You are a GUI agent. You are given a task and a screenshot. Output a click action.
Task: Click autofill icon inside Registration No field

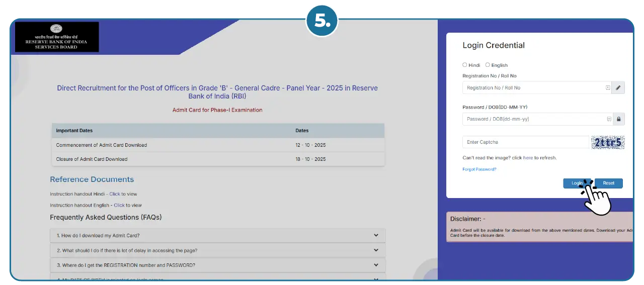pos(608,87)
